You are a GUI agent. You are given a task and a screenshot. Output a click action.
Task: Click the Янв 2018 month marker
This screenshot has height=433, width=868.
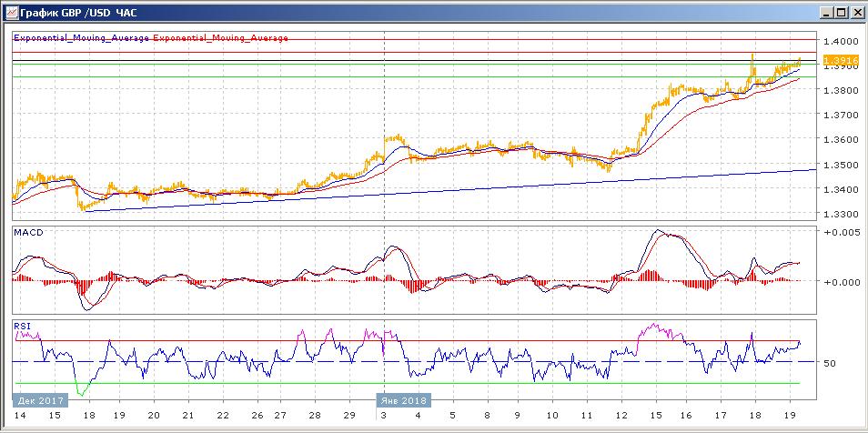click(x=404, y=400)
